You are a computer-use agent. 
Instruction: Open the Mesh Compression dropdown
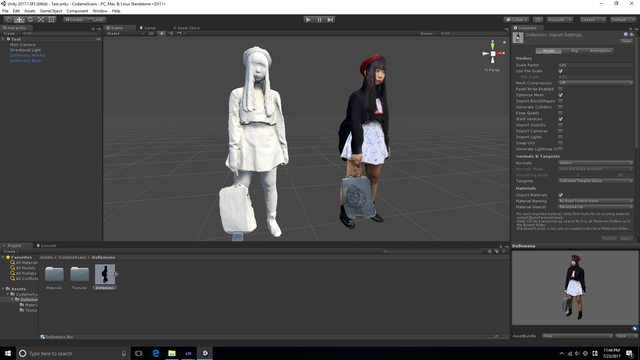point(596,83)
